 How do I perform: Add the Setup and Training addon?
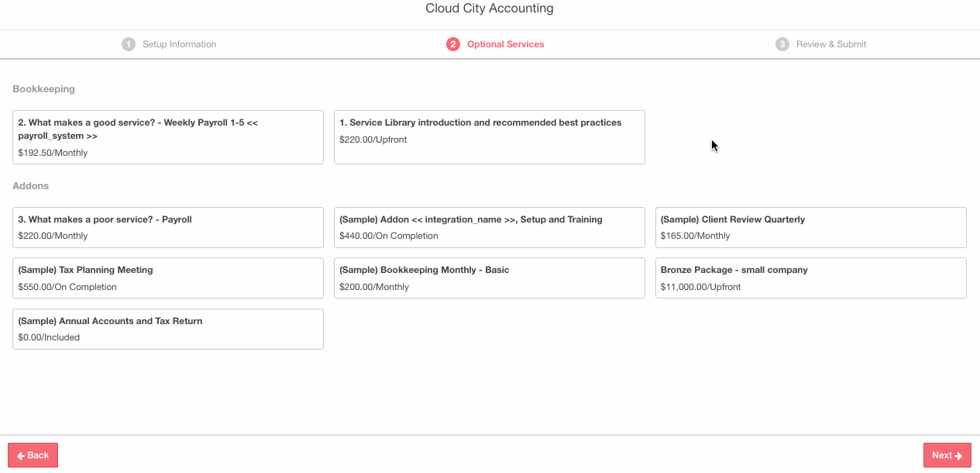tap(489, 227)
